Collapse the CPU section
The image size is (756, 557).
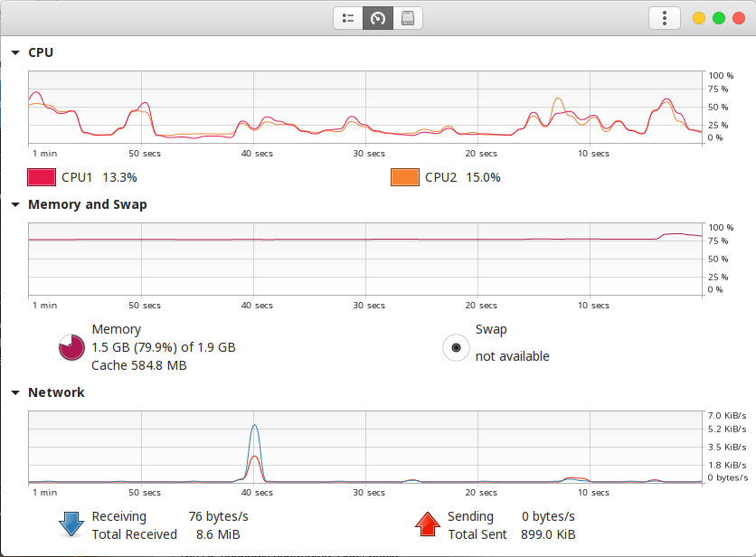click(x=15, y=52)
